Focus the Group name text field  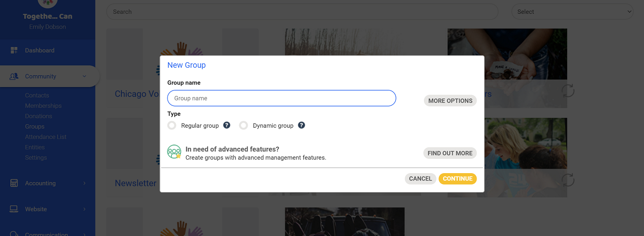coord(281,98)
